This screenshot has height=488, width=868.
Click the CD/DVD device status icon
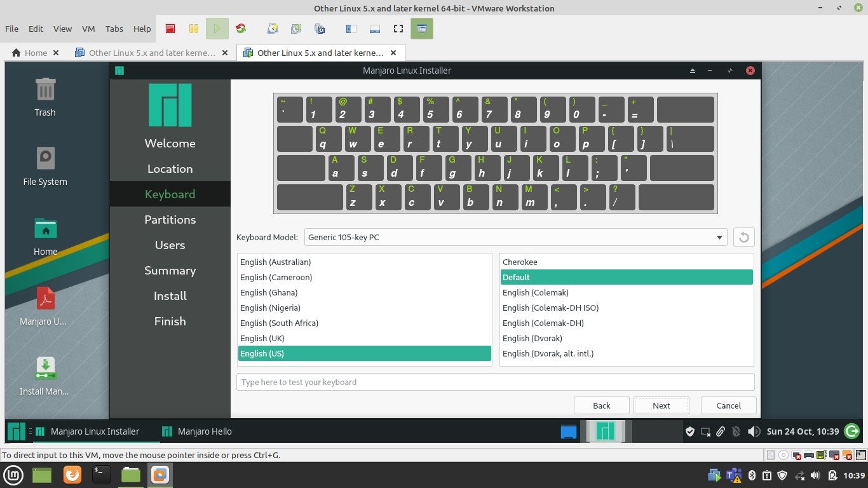[x=783, y=455]
